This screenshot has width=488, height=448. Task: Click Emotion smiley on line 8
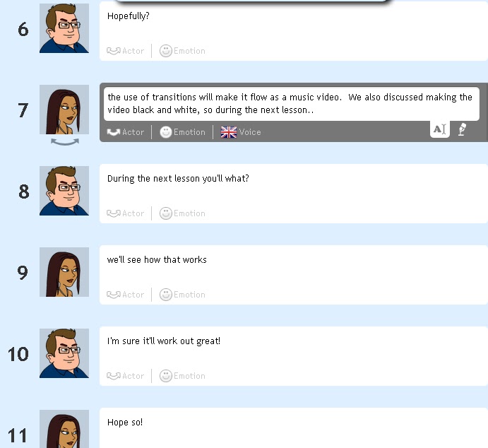165,213
